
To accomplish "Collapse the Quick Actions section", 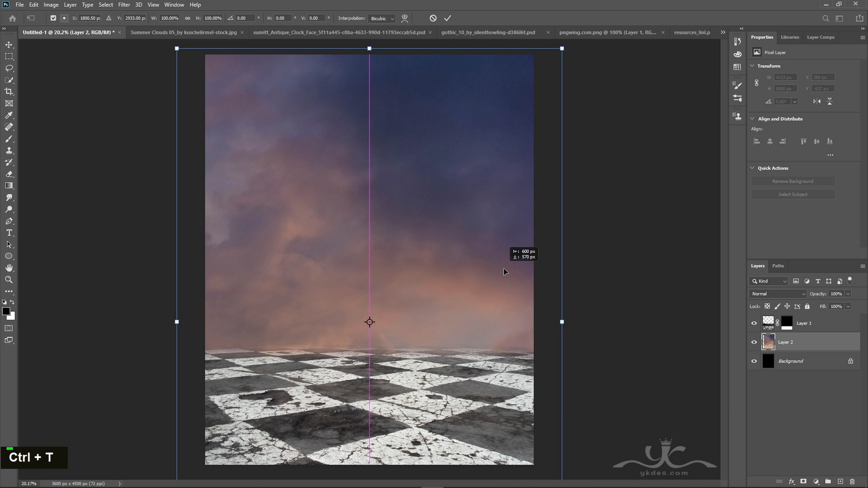I will tap(752, 168).
